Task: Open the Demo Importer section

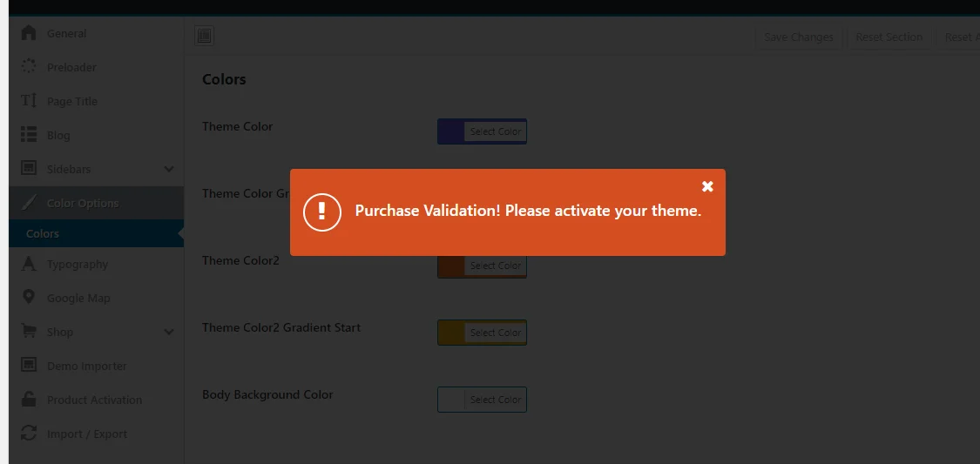Action: tap(96, 366)
